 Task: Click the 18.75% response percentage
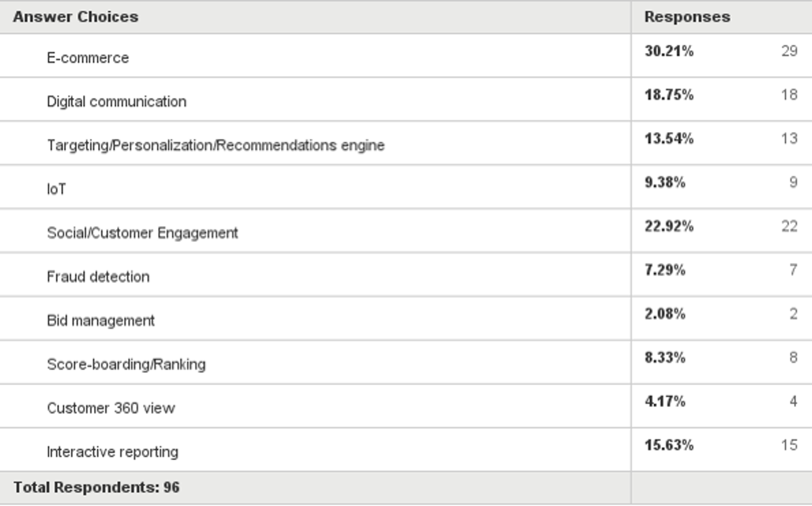click(x=669, y=95)
